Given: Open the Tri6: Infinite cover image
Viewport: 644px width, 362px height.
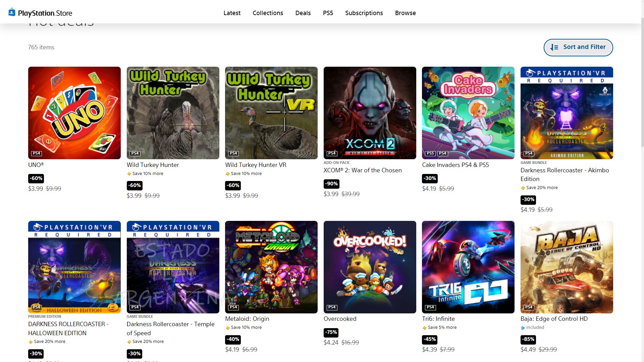Looking at the screenshot, I should 468,267.
